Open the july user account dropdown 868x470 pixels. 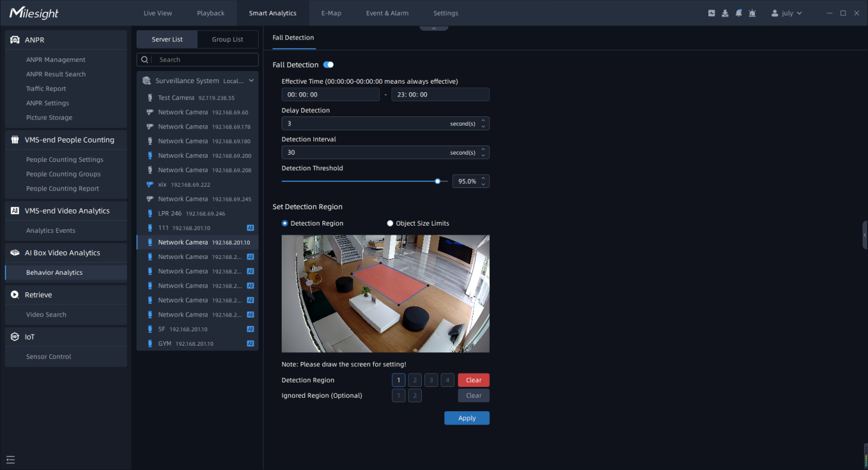click(x=787, y=13)
